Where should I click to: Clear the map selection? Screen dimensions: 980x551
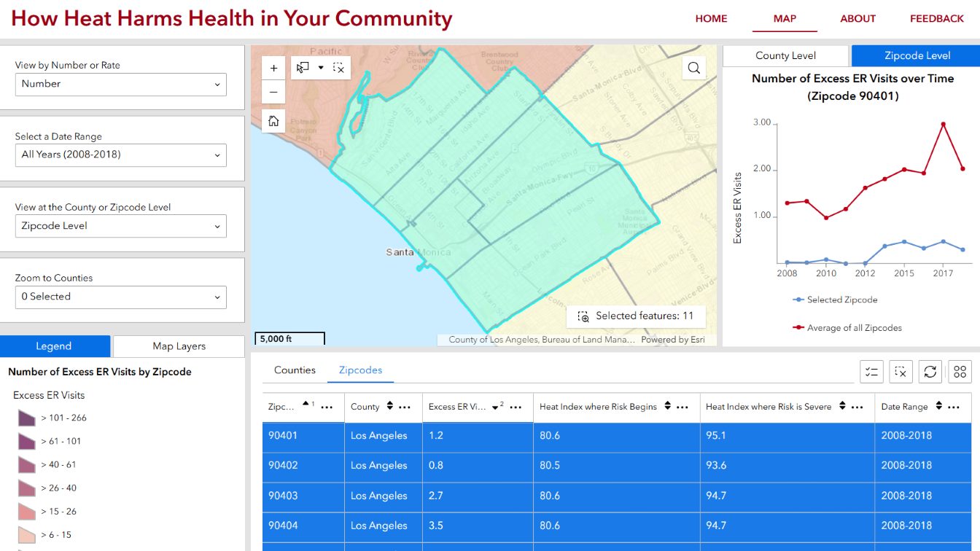click(338, 68)
